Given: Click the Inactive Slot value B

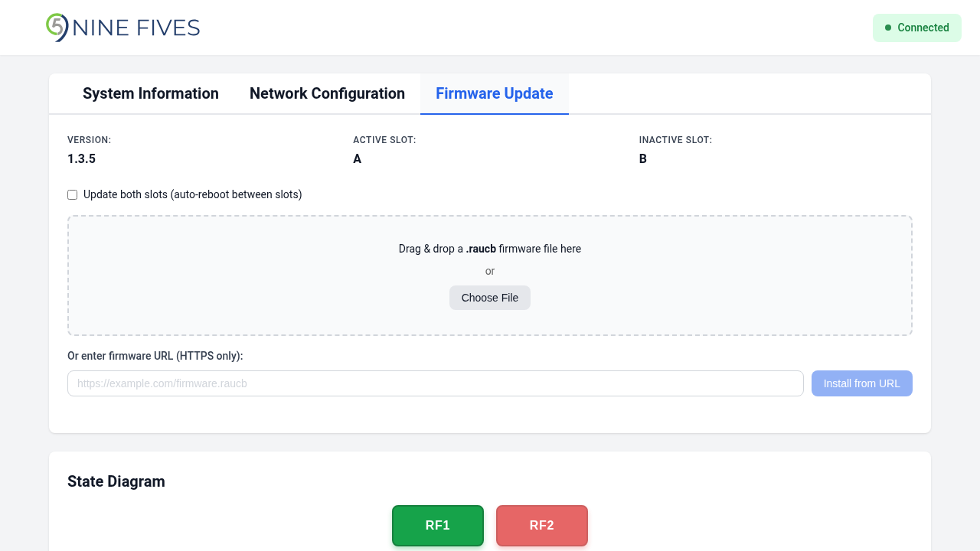Looking at the screenshot, I should point(642,159).
